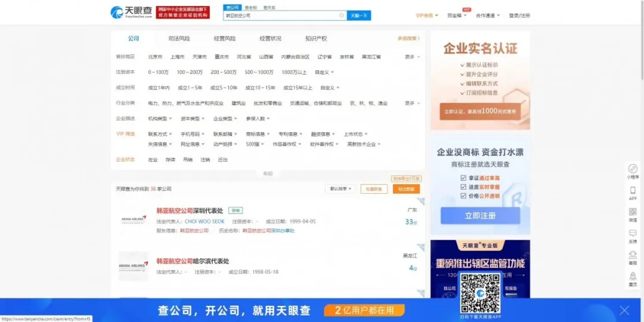This screenshot has height=322, width=644.
Task: Select the 公司 results tab
Action: pos(133,38)
